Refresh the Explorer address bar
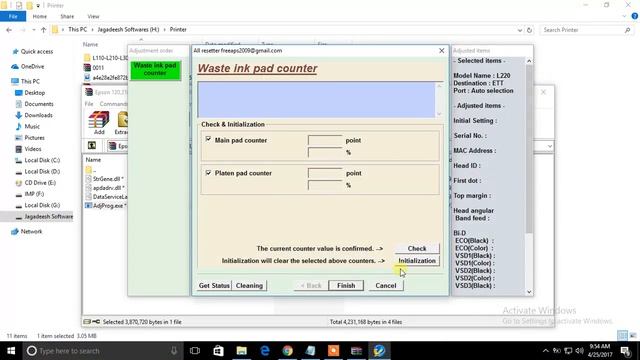 point(529,30)
